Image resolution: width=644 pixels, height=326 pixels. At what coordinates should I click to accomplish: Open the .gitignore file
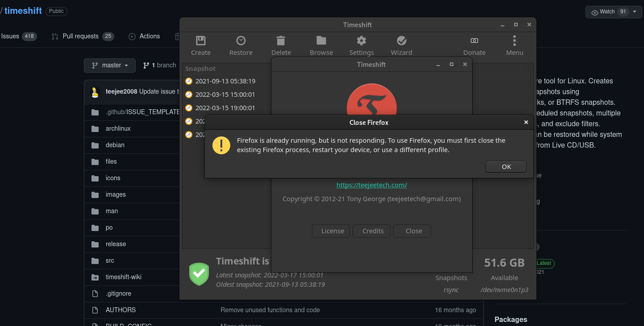pyautogui.click(x=118, y=293)
